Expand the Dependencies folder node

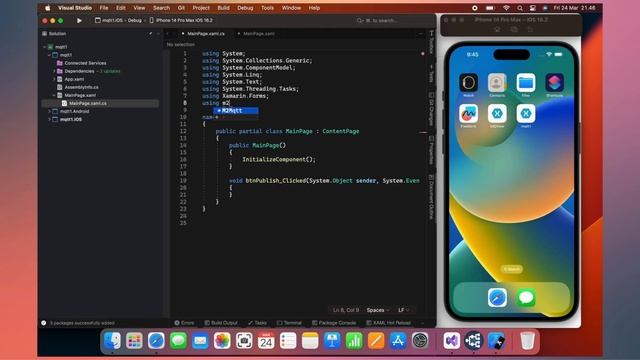54,71
